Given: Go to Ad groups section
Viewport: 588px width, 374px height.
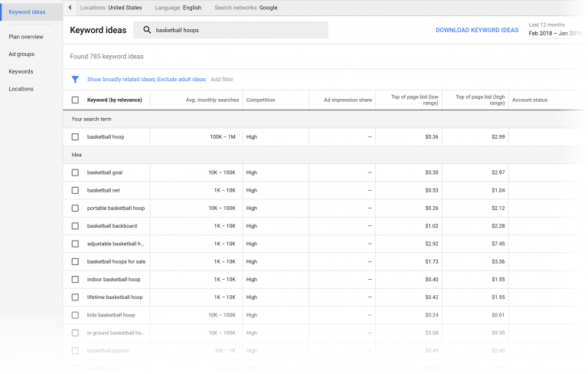Looking at the screenshot, I should pos(21,54).
